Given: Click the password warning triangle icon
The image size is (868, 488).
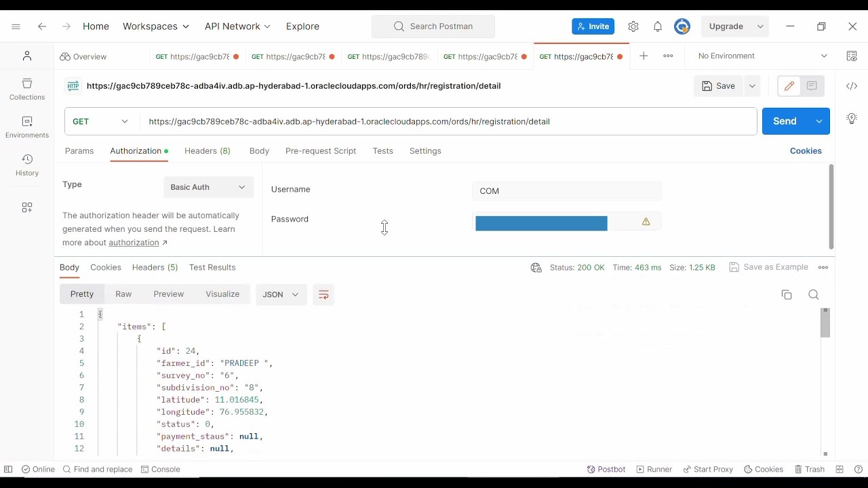Looking at the screenshot, I should (646, 222).
